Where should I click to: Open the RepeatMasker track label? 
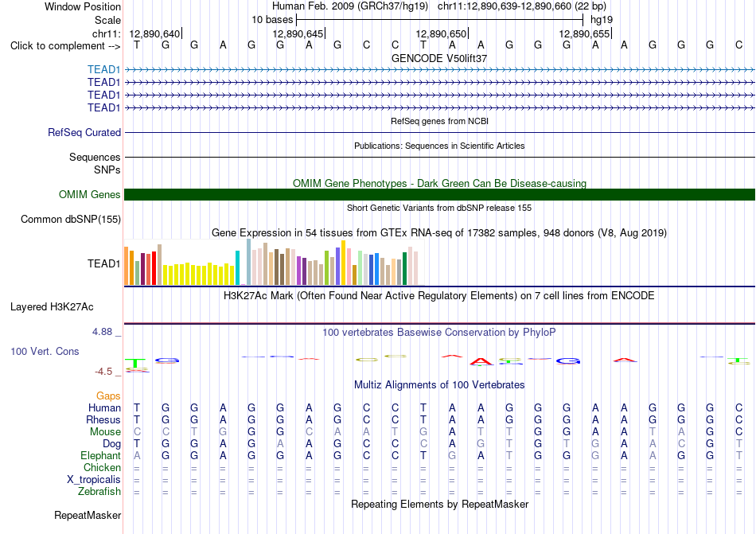(88, 515)
